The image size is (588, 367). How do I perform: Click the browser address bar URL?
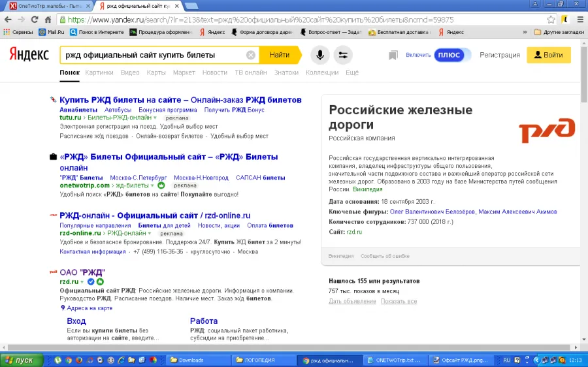(x=261, y=20)
